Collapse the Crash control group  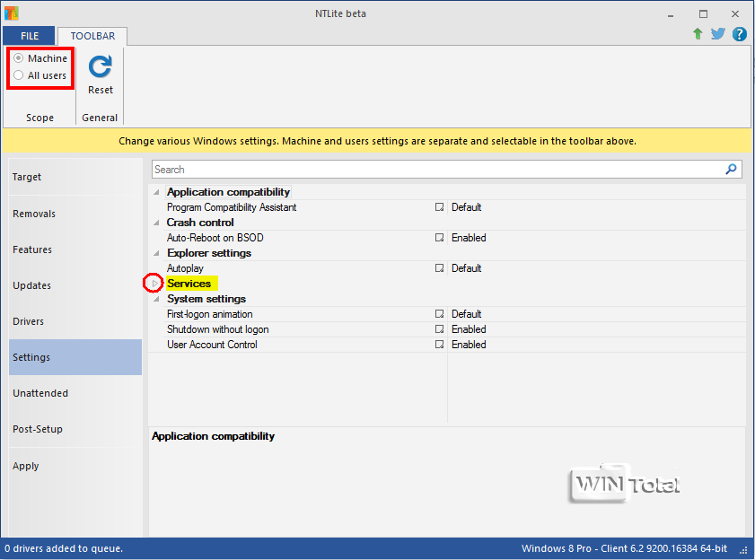click(x=156, y=223)
